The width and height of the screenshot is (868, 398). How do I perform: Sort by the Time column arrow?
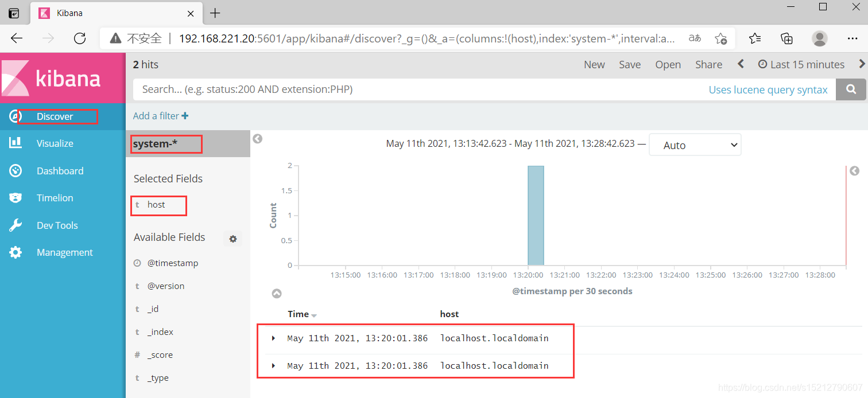pos(314,315)
